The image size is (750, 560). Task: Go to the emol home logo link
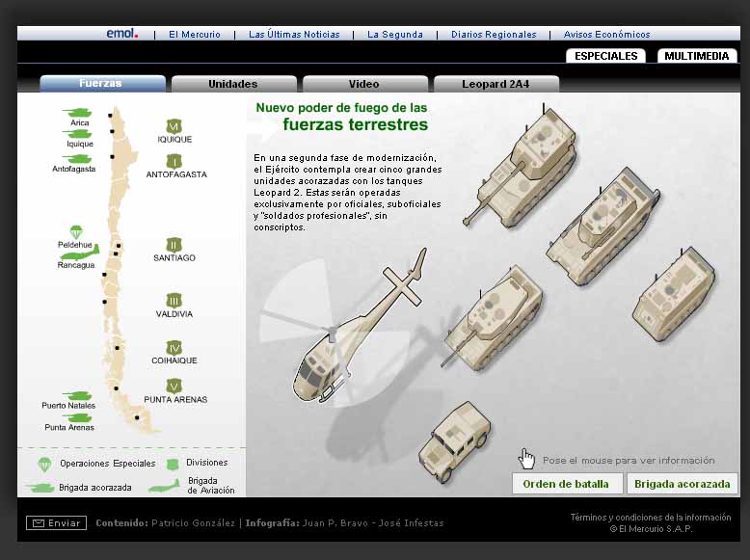(122, 34)
